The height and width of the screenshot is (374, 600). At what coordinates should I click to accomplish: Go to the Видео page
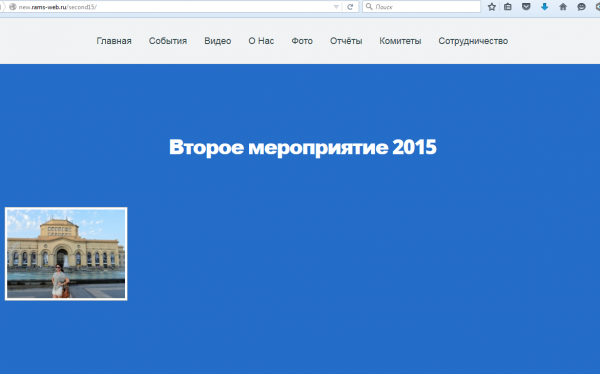[x=217, y=41]
